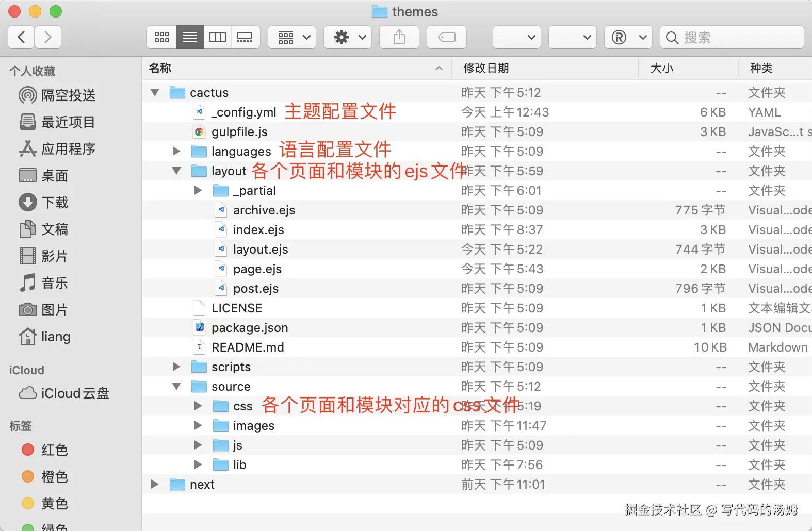Select the page.ejs file icon
Screen dimensions: 812x531
(221, 269)
